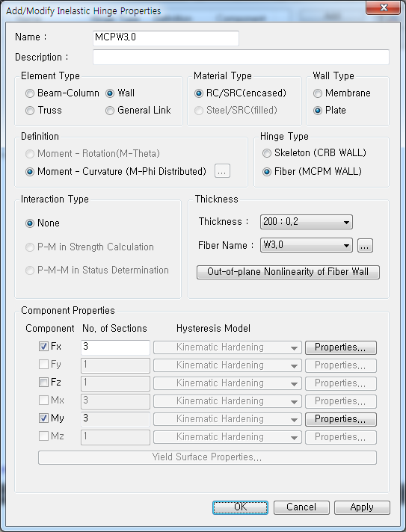
Task: Uncheck the Fx component checkbox
Action: (43, 347)
